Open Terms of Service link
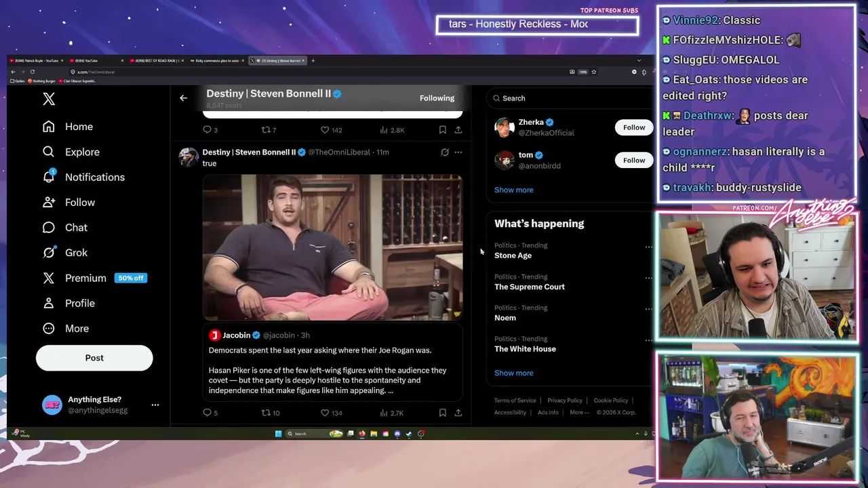 pyautogui.click(x=515, y=401)
